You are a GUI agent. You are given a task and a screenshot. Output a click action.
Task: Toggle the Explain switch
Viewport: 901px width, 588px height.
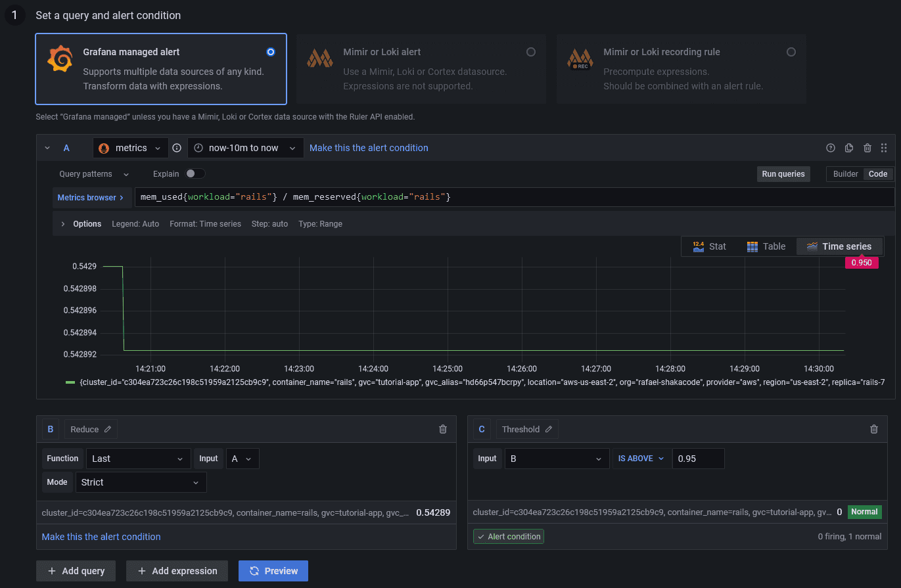coord(195,174)
